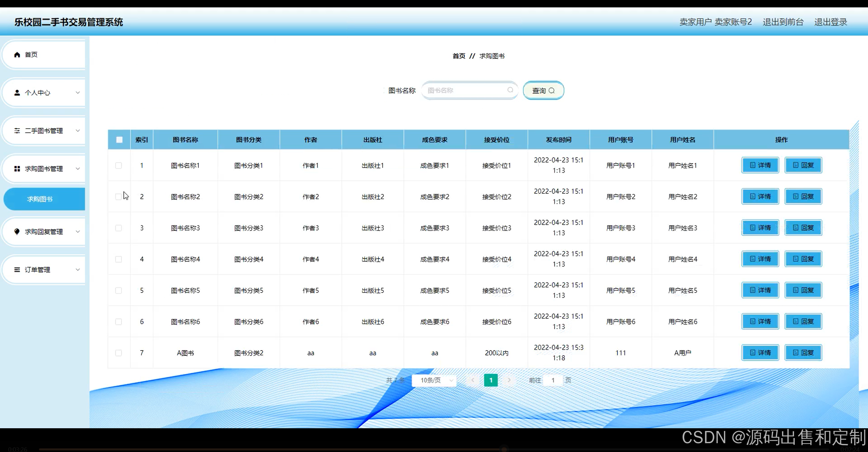Click the grid icon beside 求购图书管理
The width and height of the screenshot is (868, 452).
pos(17,169)
